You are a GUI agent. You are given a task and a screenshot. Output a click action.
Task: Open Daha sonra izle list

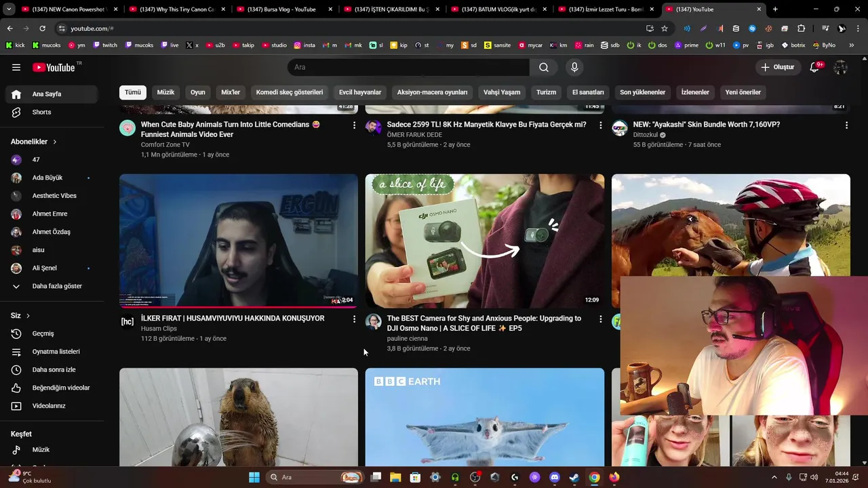tap(52, 369)
